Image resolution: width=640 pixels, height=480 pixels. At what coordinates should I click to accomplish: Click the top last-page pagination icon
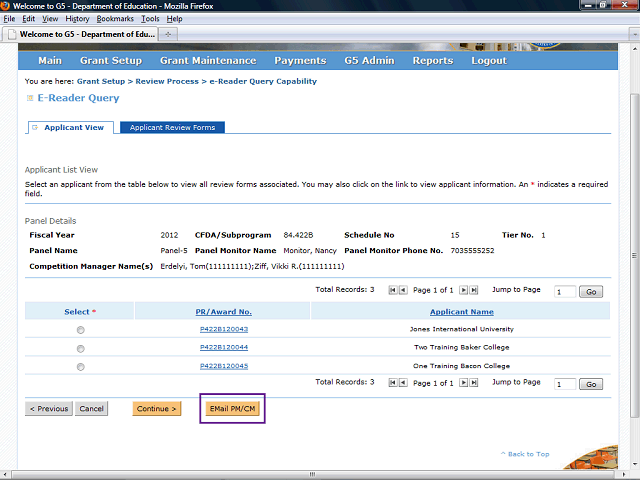(474, 290)
